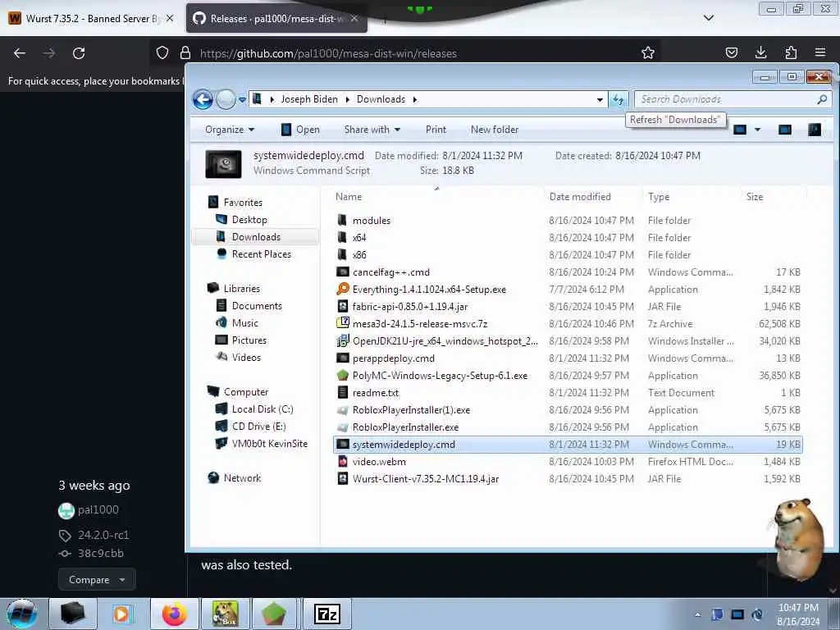Image resolution: width=840 pixels, height=630 pixels.
Task: Open Explorer help icon
Action: [x=815, y=130]
